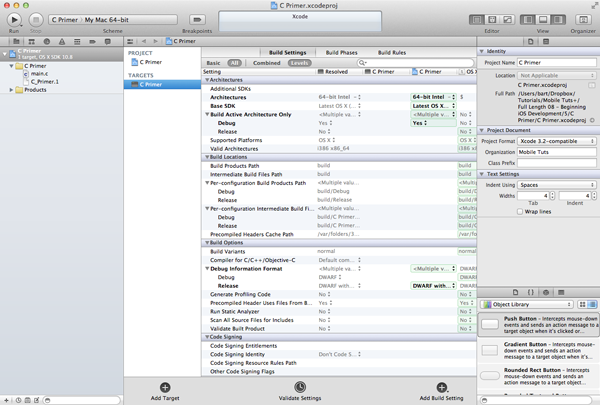Viewport: 600px width, 405px height.
Task: Toggle the Debug area view button
Action: click(543, 20)
